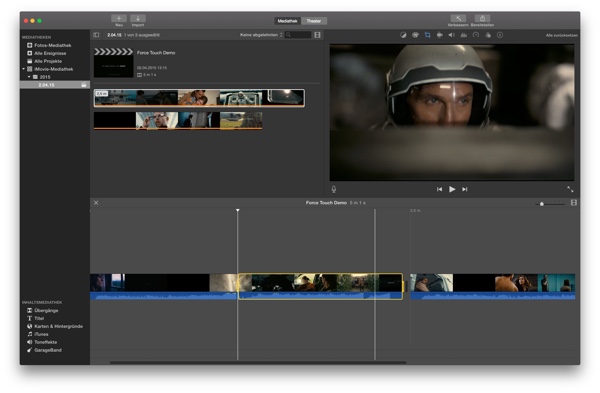Click the timeline title Force Touch Demo
Viewport: 600px width, 393px height.
coord(326,203)
